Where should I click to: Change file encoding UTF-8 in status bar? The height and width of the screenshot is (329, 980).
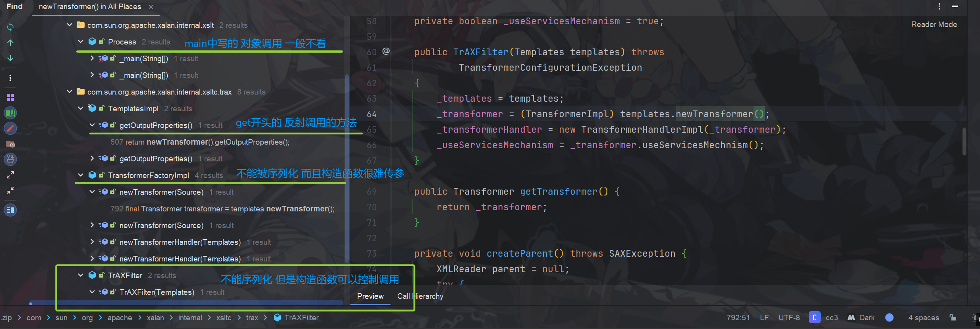click(x=789, y=317)
